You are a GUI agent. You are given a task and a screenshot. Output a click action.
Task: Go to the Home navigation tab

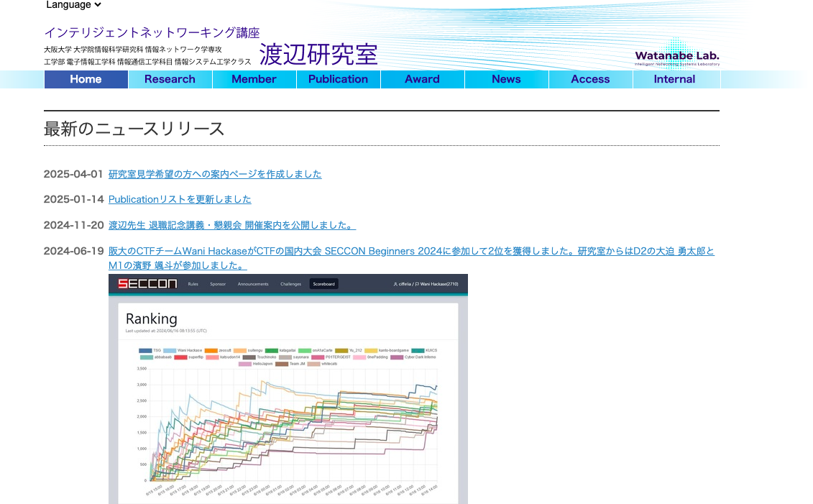click(86, 79)
